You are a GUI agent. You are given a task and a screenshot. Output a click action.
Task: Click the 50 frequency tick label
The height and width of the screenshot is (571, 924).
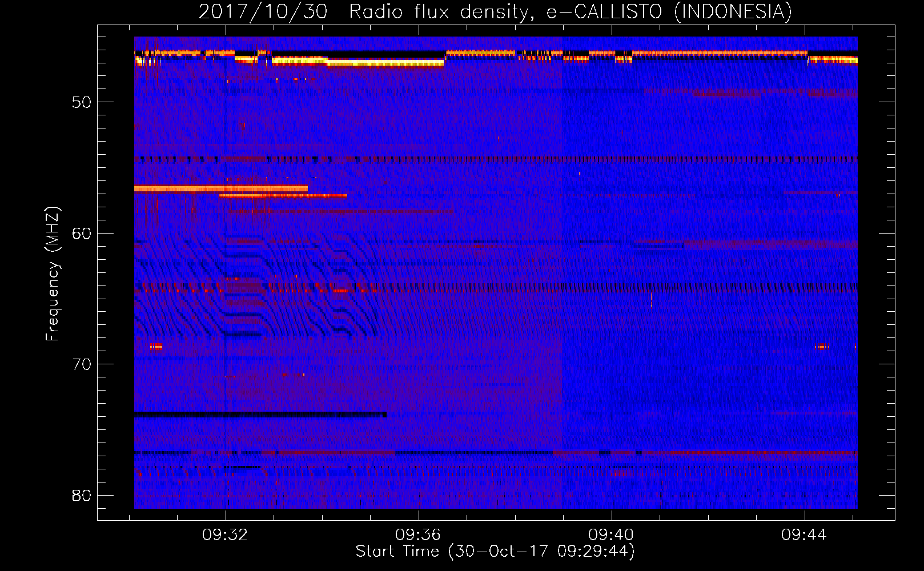click(x=82, y=102)
